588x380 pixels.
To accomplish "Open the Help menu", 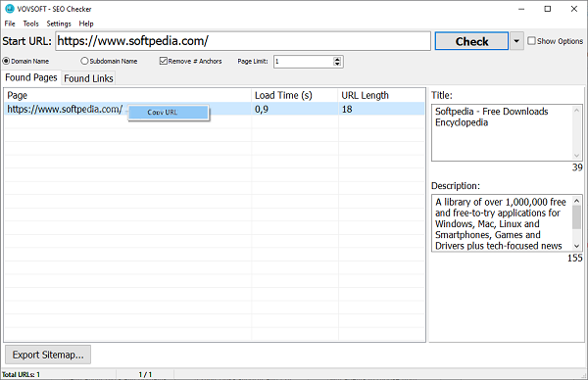I will tap(86, 24).
